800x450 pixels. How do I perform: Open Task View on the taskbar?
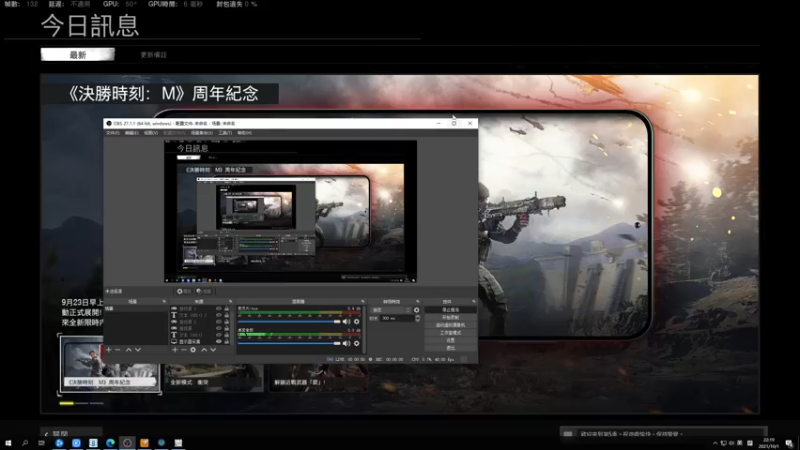tap(41, 443)
